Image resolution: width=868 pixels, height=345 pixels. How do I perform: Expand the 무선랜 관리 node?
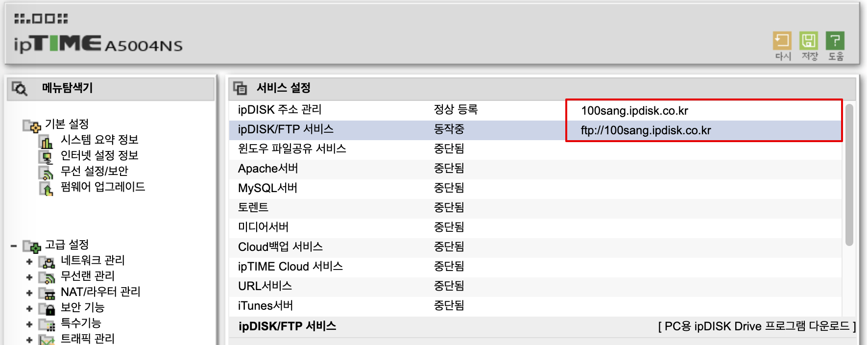click(x=29, y=277)
